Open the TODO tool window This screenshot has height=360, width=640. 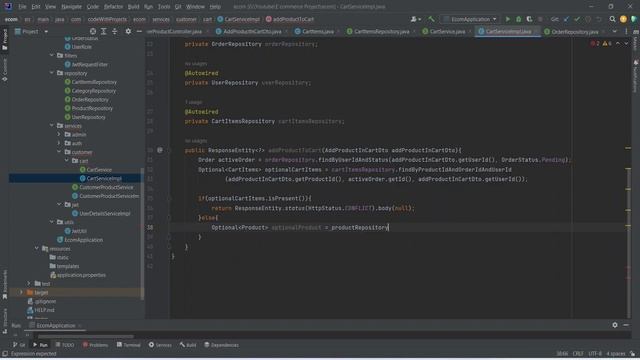[65, 345]
